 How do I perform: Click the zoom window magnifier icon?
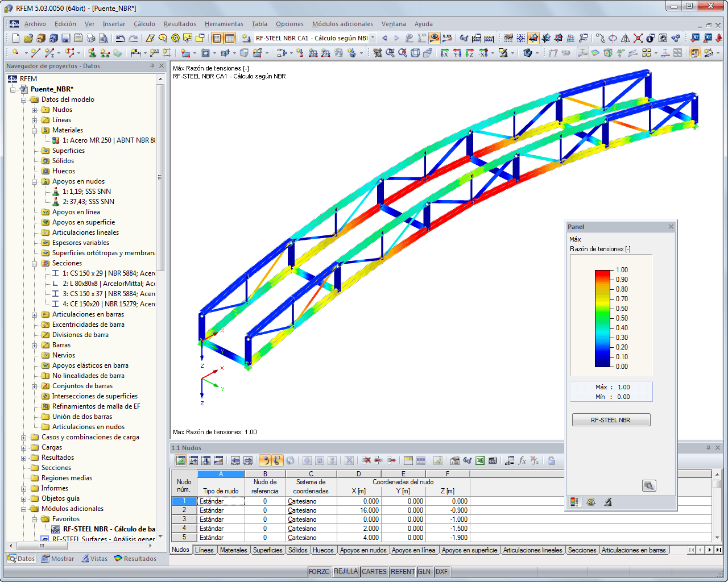pos(390,52)
